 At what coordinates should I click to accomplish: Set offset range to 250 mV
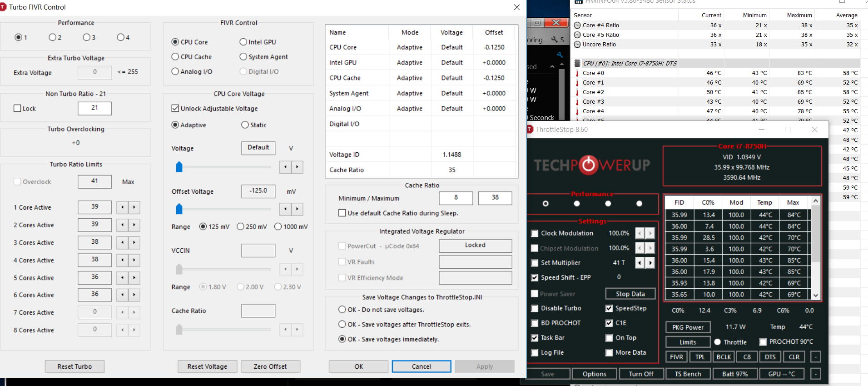(241, 226)
